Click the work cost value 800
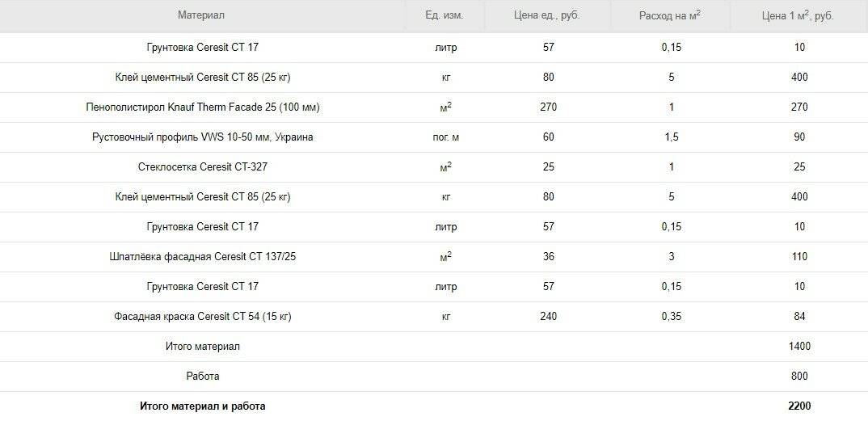 pos(799,377)
